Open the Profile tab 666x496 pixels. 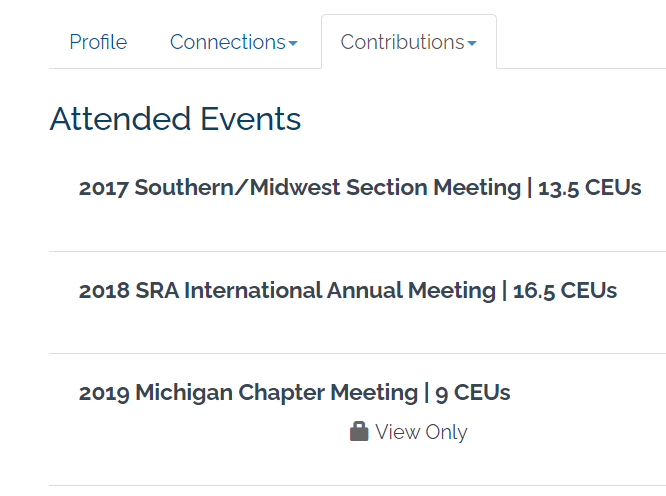[98, 42]
